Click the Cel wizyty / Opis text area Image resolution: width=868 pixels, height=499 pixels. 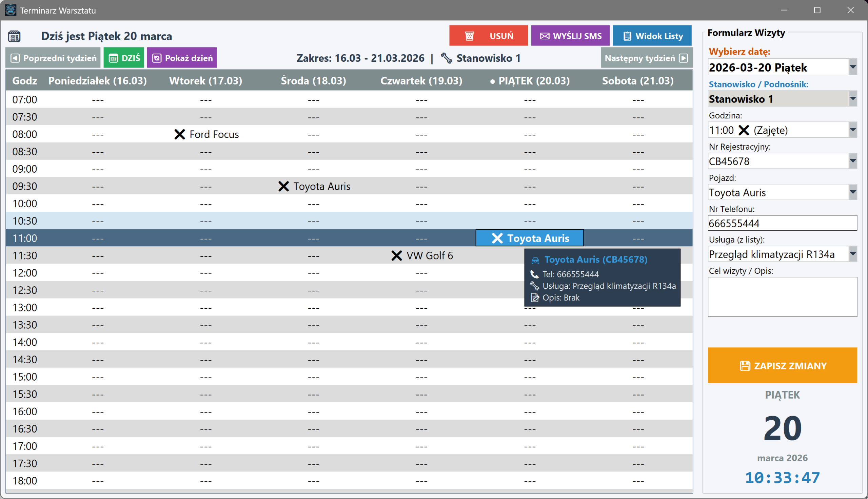[x=782, y=297]
